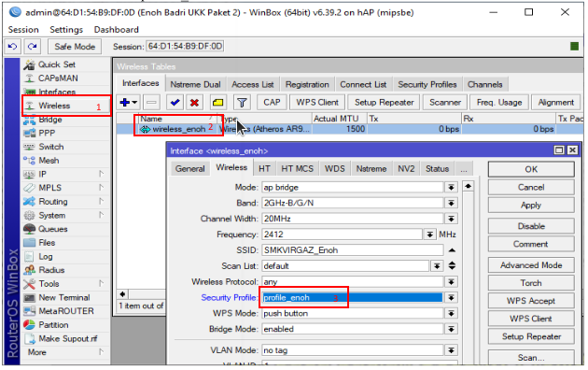Open the Dashboard menu
588x370 pixels.
117,30
